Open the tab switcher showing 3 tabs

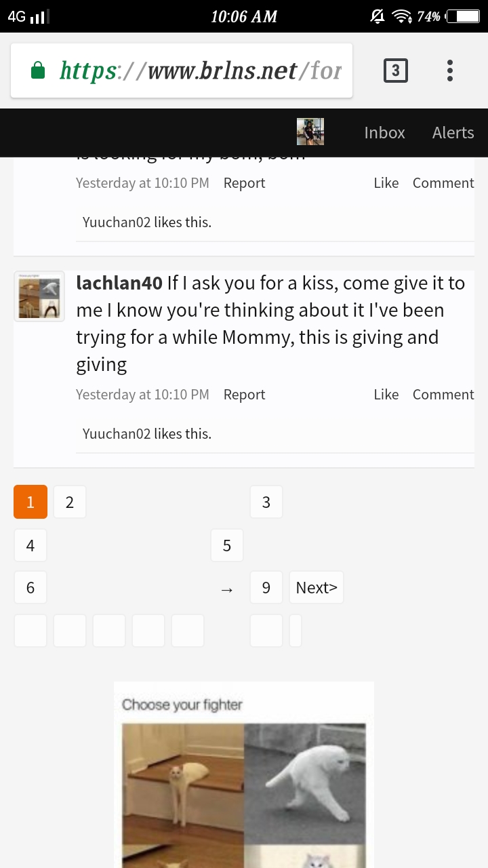396,71
